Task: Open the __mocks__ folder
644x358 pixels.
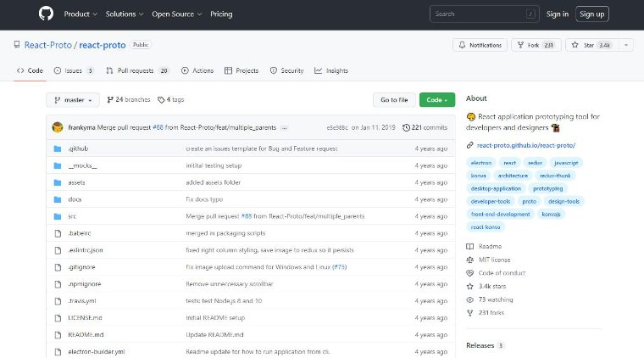Action: point(82,165)
